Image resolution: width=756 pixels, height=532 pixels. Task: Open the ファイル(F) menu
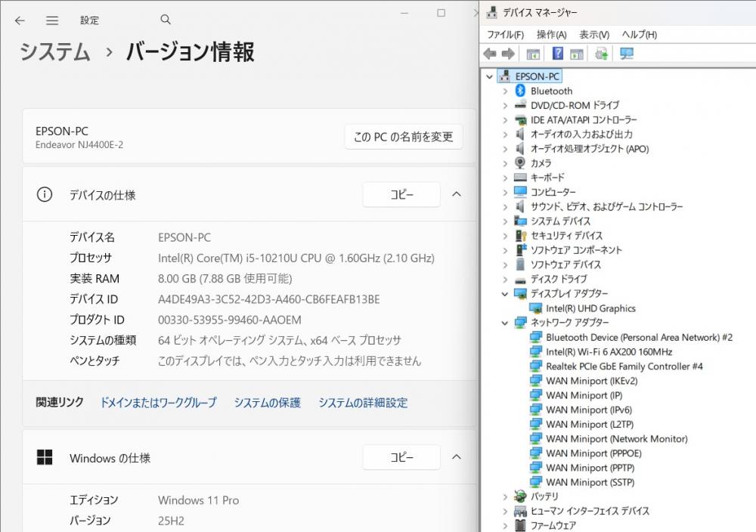[505, 35]
